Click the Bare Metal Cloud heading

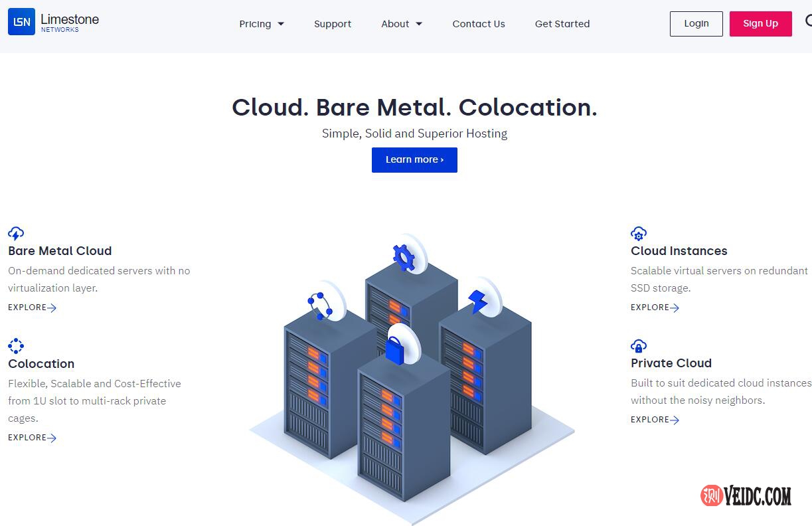click(x=60, y=251)
